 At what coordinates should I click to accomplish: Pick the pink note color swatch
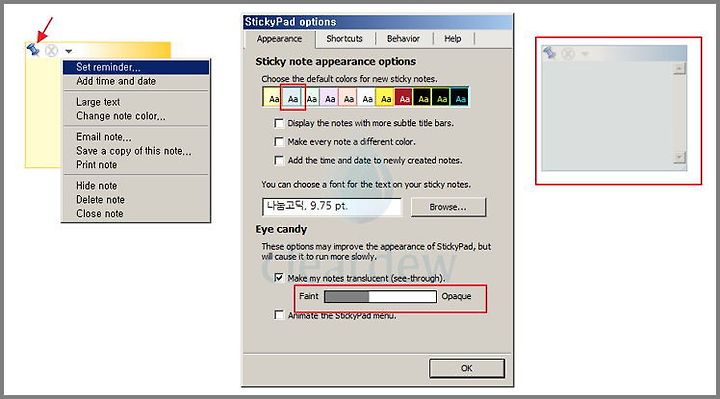click(349, 97)
